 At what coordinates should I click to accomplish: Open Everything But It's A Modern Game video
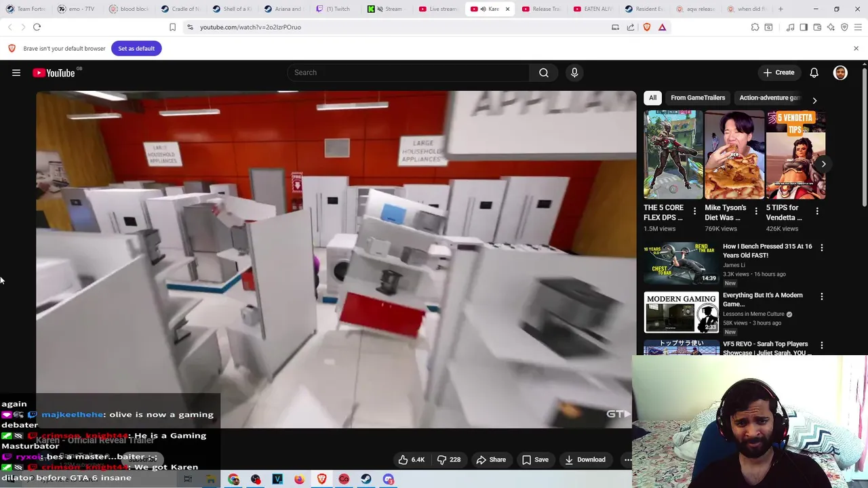tap(763, 300)
